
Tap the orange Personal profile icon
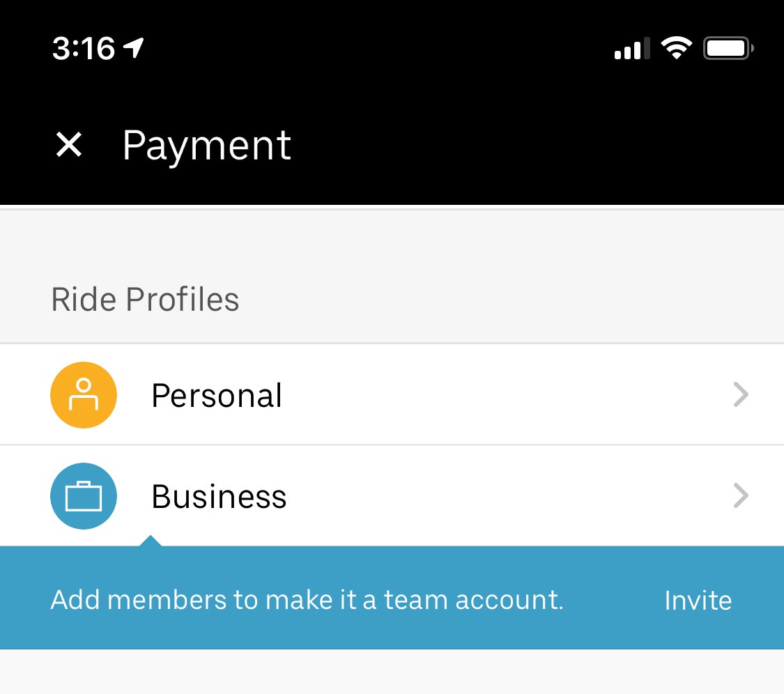click(84, 395)
